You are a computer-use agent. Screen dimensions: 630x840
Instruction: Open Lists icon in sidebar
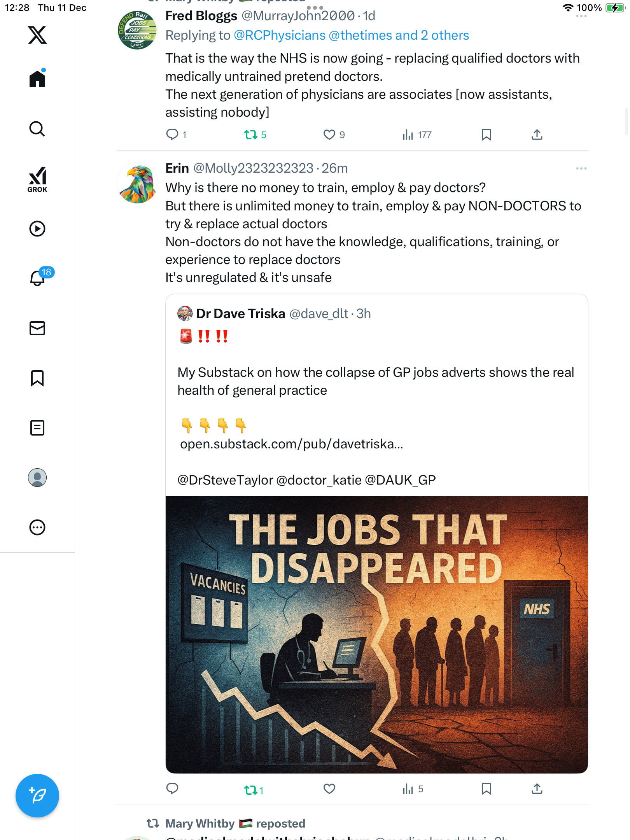pyautogui.click(x=37, y=428)
